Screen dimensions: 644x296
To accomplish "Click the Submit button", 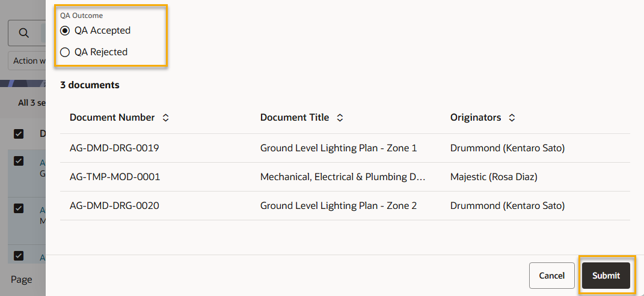I will click(x=606, y=276).
